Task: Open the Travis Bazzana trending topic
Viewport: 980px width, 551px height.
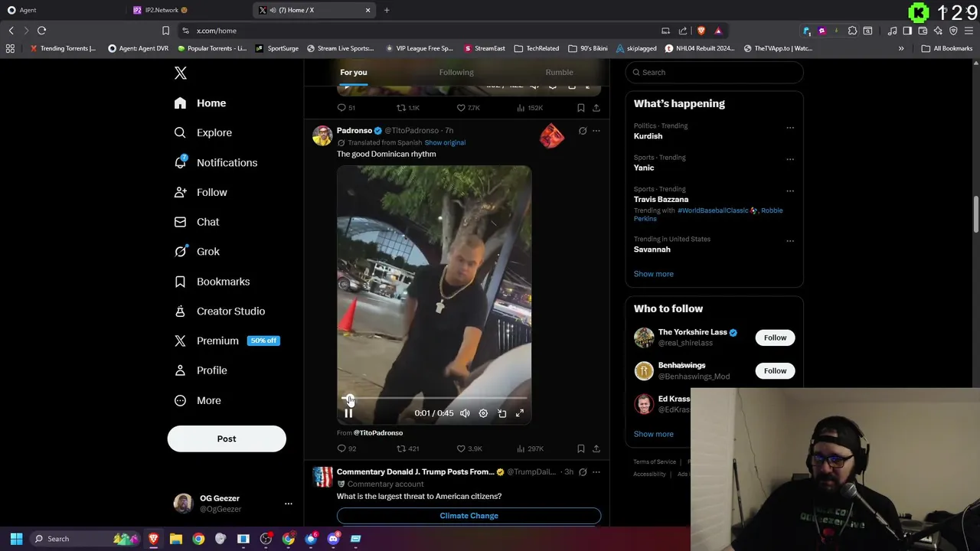Action: pyautogui.click(x=661, y=199)
